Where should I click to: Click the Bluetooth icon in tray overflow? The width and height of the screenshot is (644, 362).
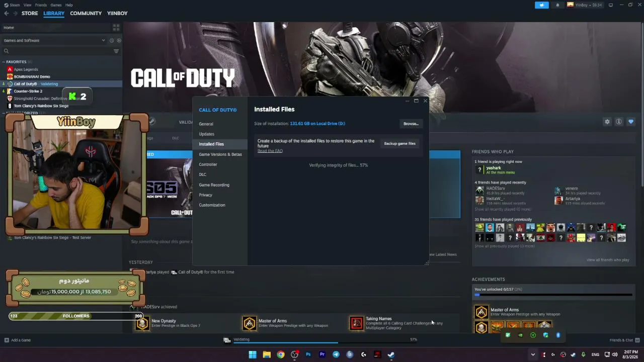(x=558, y=335)
